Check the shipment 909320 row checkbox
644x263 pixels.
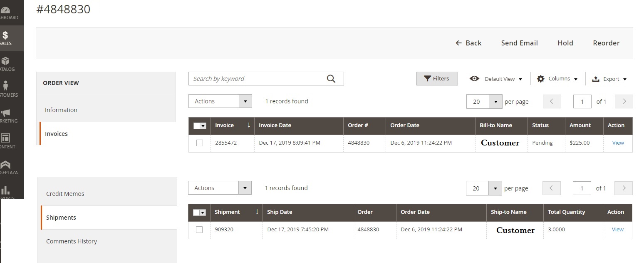(x=199, y=230)
